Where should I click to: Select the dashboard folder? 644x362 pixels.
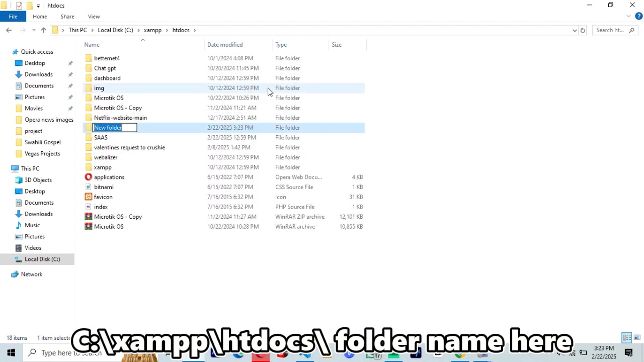pos(107,78)
